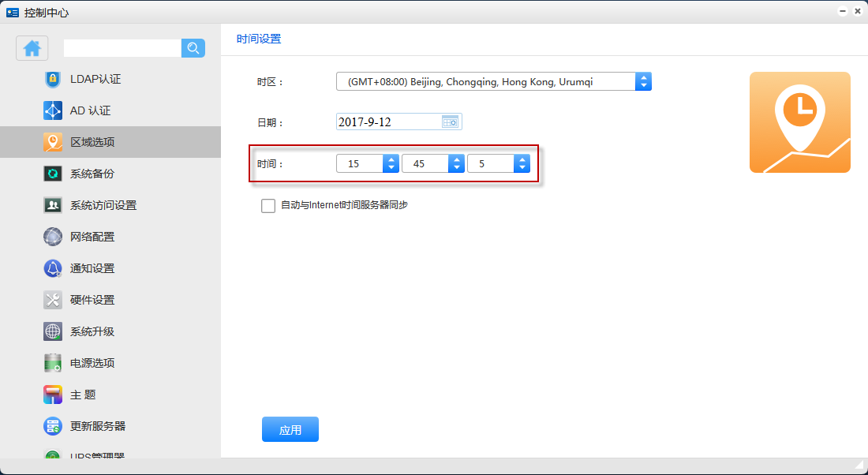
Task: Click the 应用 apply button
Action: pyautogui.click(x=290, y=430)
